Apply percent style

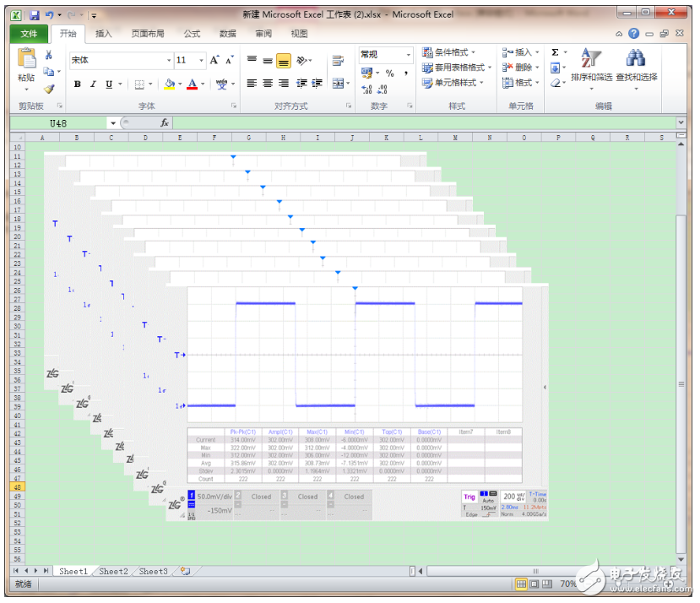pyautogui.click(x=390, y=73)
